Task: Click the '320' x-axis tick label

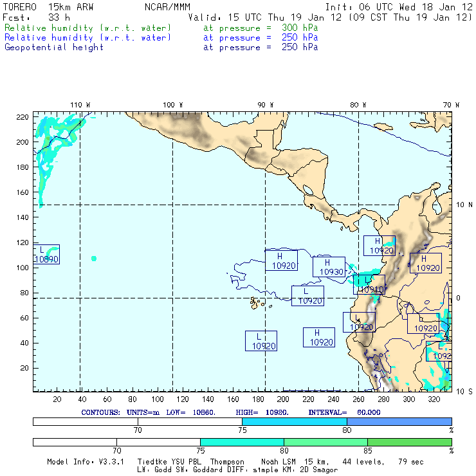Action: (x=434, y=399)
